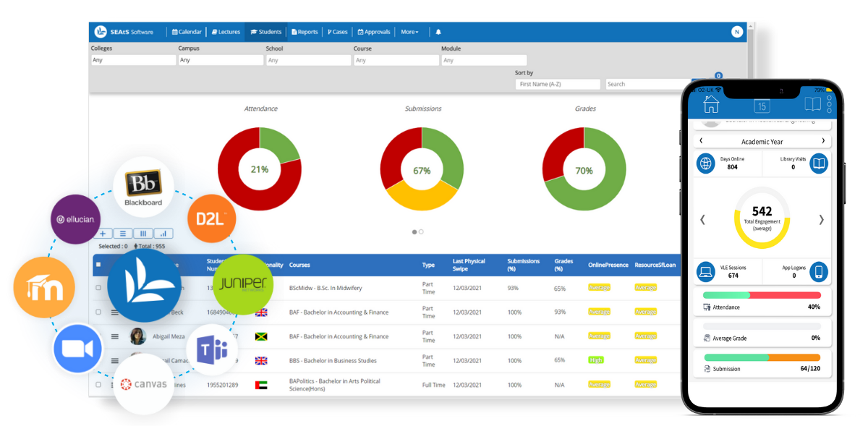Select the second chart carousel dot
The image size is (868, 434).
click(421, 232)
